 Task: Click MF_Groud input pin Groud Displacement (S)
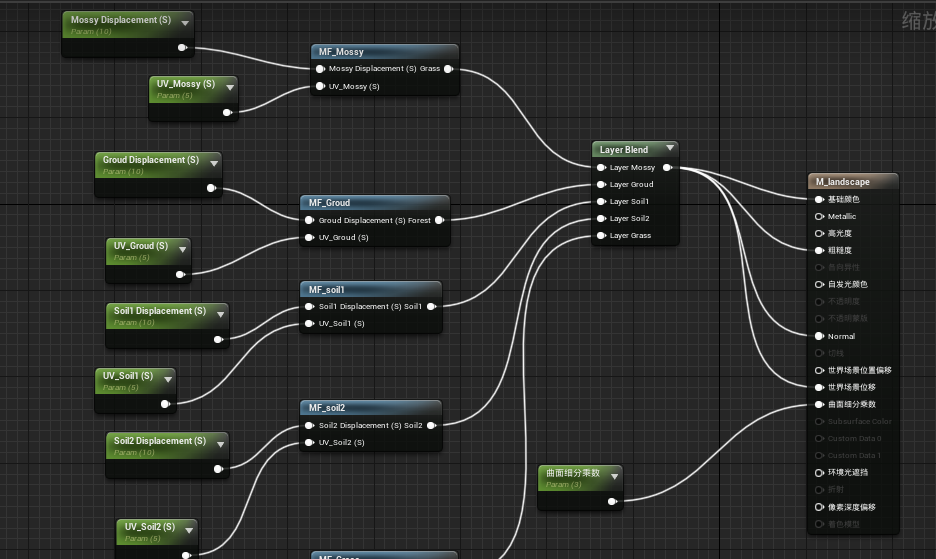point(309,220)
